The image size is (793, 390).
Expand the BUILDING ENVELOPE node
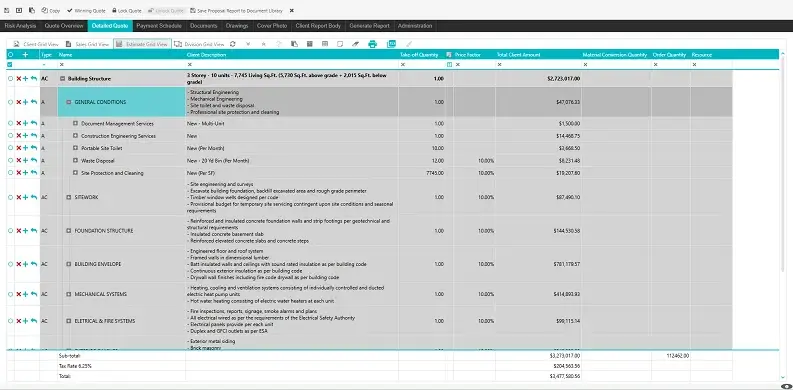[x=69, y=264]
